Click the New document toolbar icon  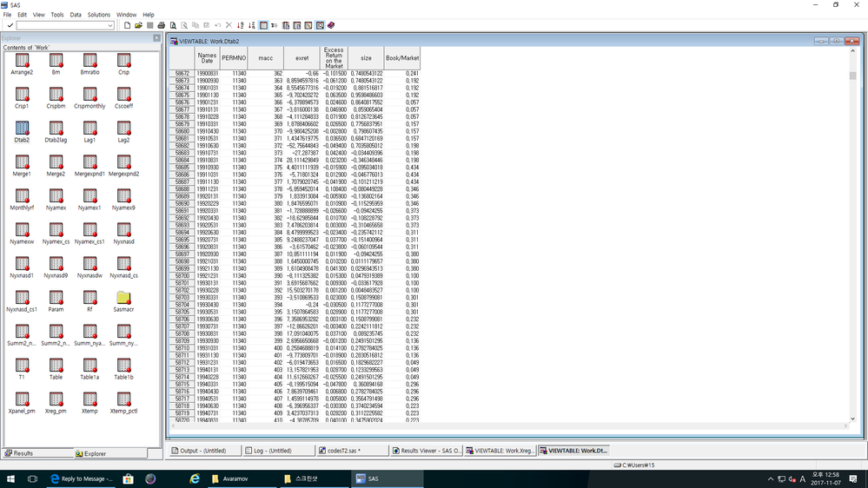(128, 25)
